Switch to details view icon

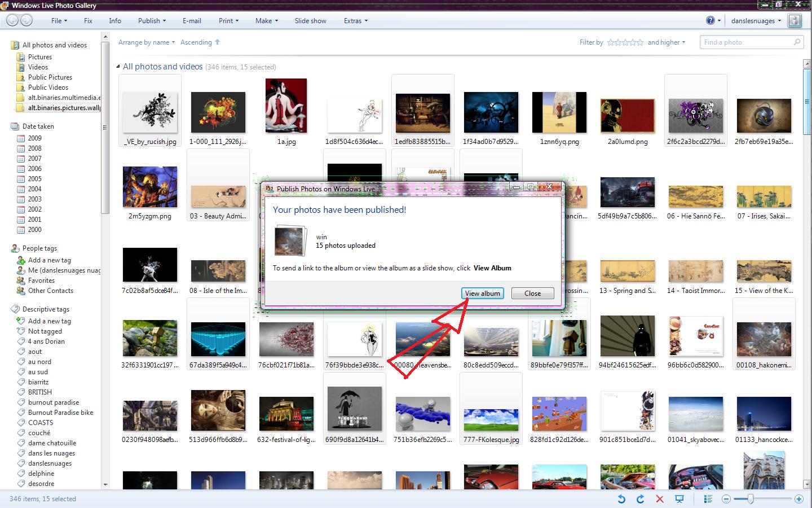click(708, 499)
